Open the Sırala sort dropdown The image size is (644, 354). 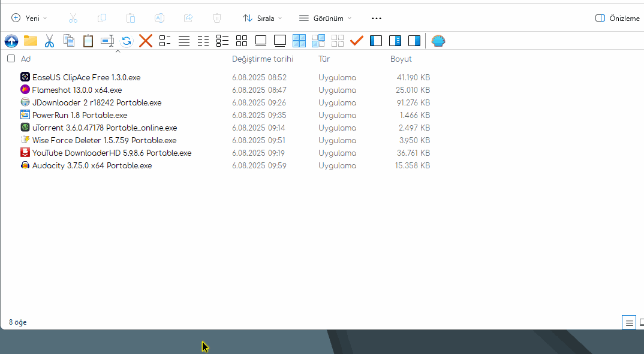tap(262, 18)
